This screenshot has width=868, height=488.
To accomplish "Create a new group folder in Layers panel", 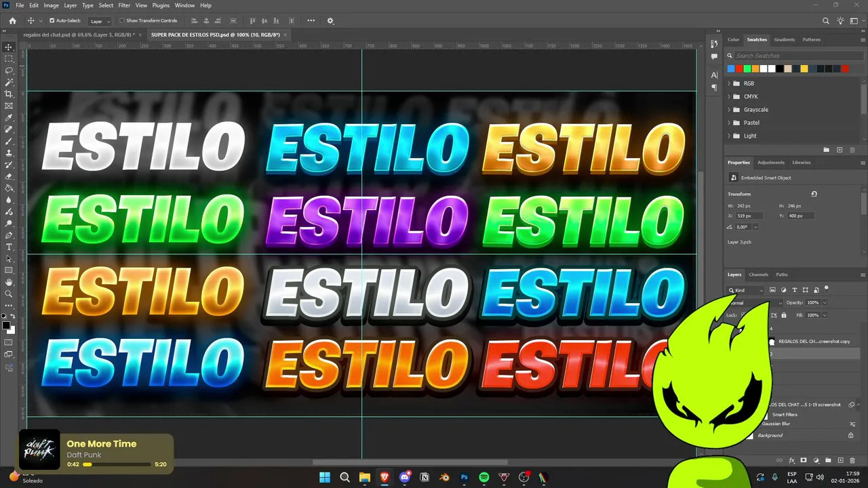I will (x=828, y=460).
